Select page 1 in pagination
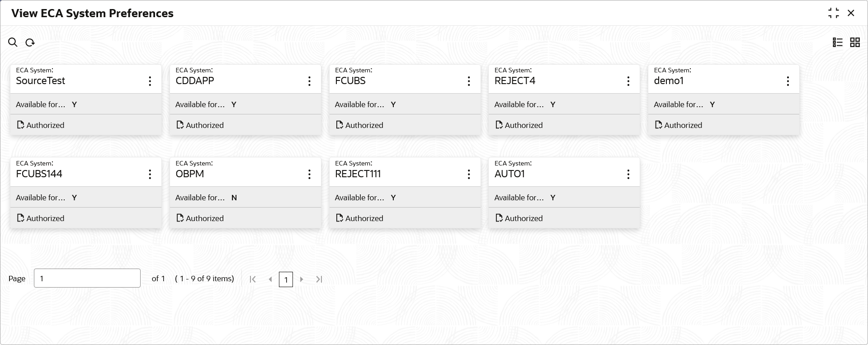The width and height of the screenshot is (868, 345). tap(286, 279)
